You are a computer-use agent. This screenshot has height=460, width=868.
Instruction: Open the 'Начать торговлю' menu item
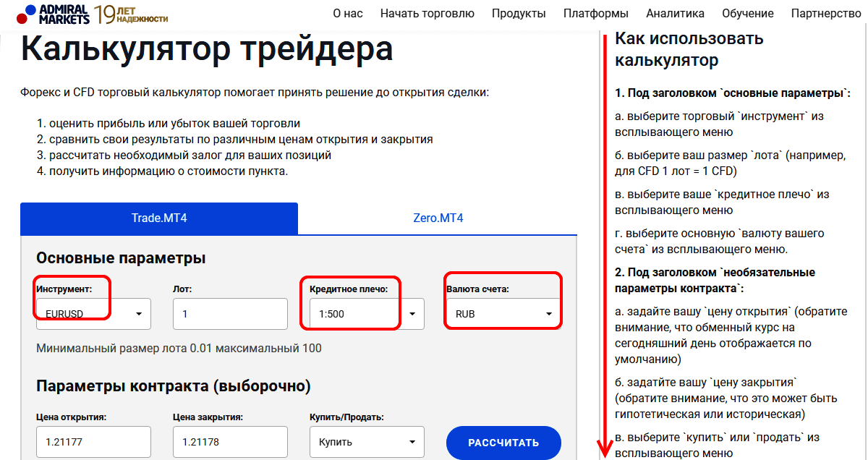click(427, 13)
